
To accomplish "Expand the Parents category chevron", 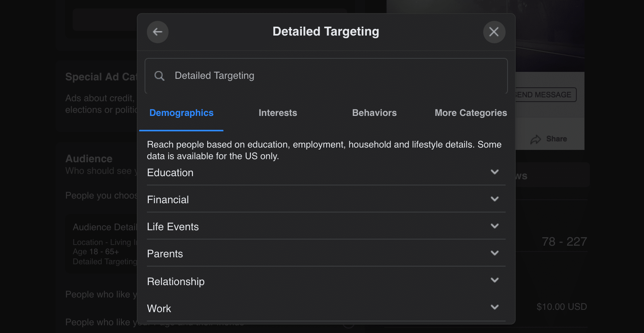I will pyautogui.click(x=494, y=253).
